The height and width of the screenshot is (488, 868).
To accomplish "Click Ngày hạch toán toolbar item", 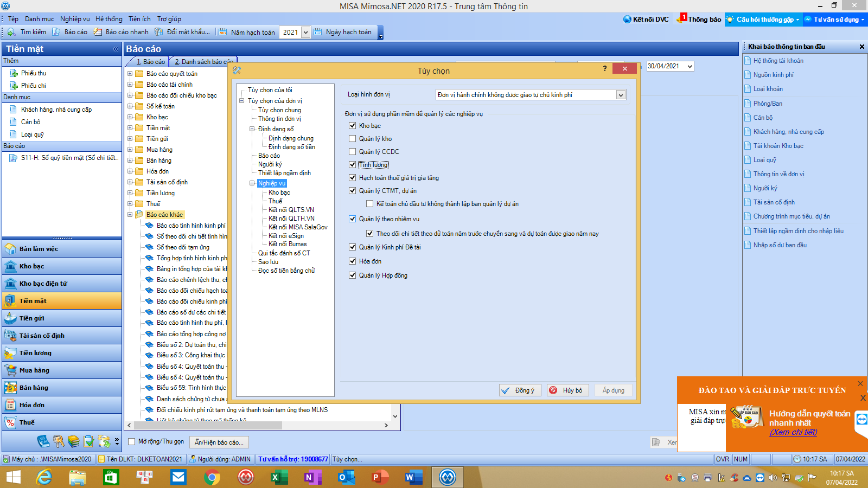I will (x=343, y=32).
